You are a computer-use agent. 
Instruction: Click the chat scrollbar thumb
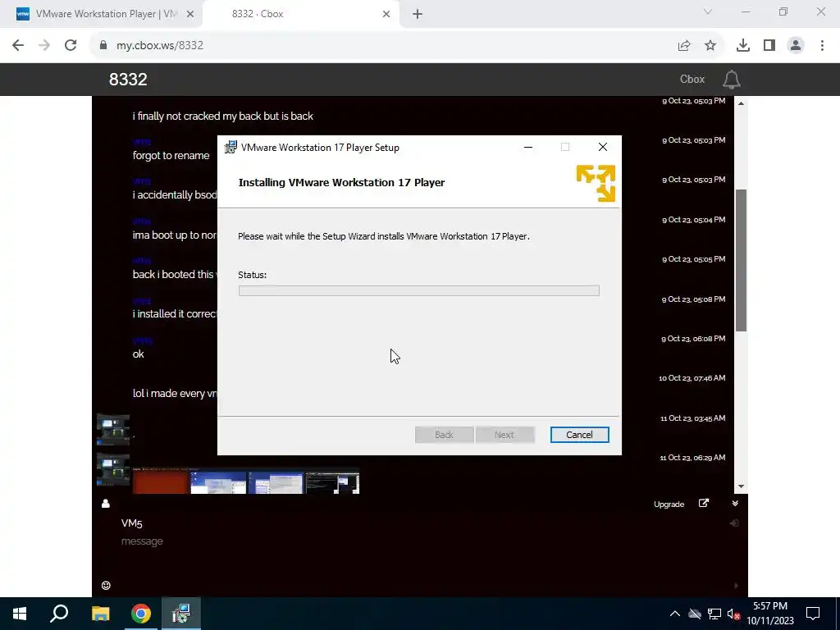(x=741, y=260)
